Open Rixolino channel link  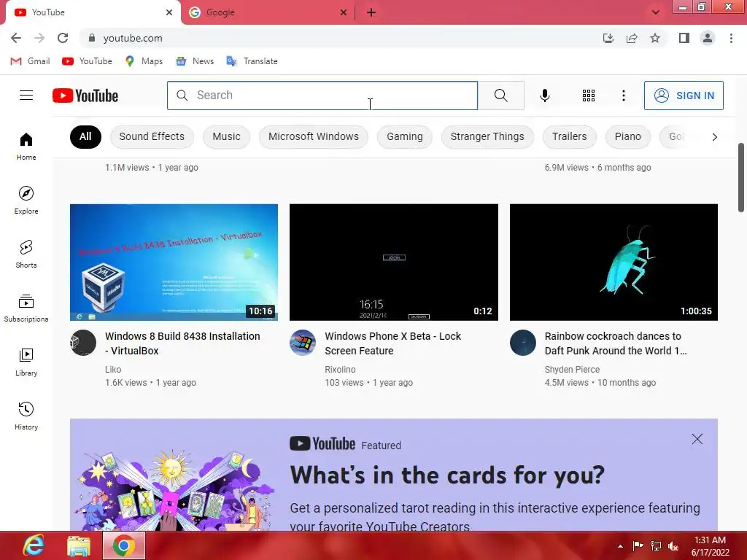[x=340, y=369]
